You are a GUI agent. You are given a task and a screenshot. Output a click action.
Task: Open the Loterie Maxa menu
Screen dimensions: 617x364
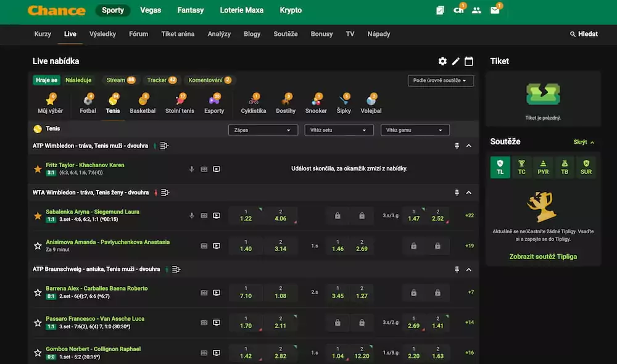241,10
